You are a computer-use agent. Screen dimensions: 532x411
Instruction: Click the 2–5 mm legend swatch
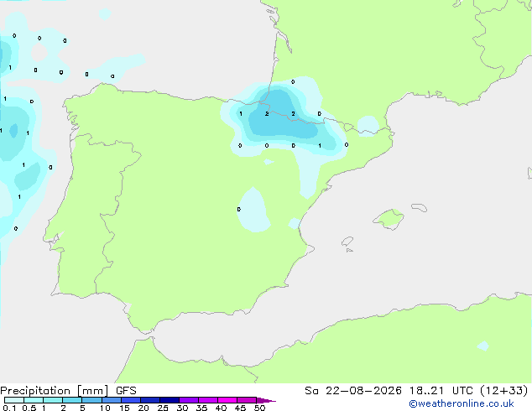point(72,400)
